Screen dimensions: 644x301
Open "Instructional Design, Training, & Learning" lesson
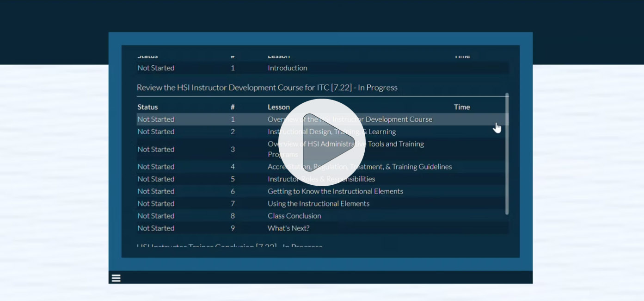(331, 132)
